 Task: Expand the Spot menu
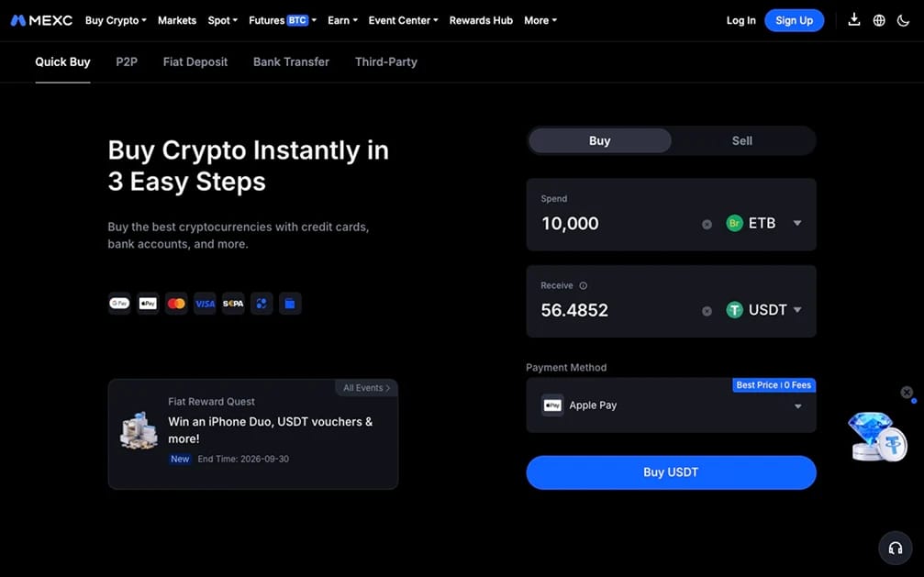coord(223,20)
